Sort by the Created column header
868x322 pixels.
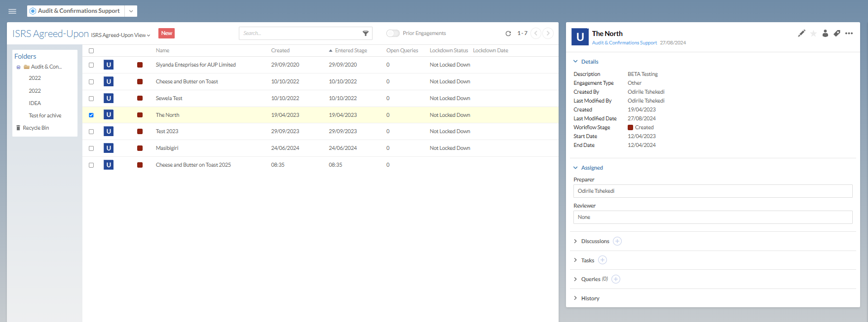(x=280, y=50)
